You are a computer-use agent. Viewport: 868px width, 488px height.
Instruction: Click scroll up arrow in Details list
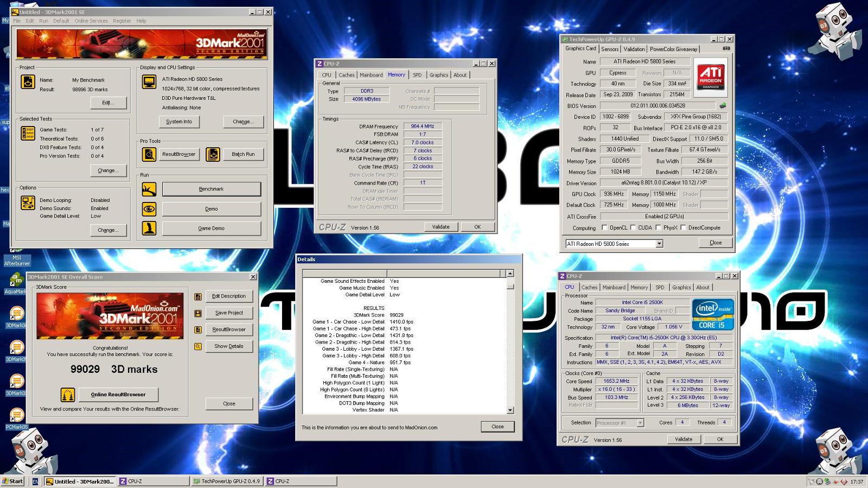(x=510, y=274)
